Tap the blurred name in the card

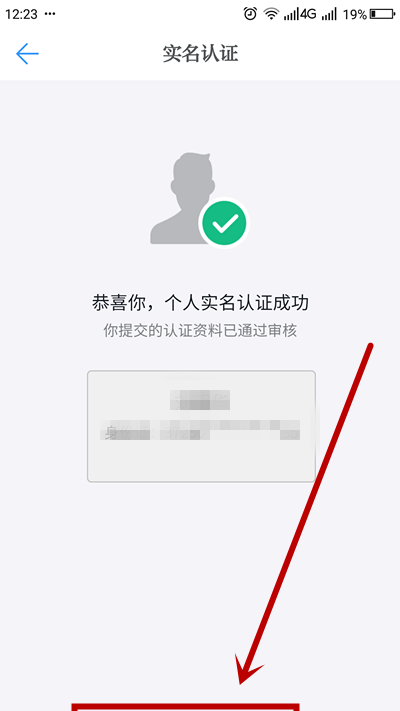click(x=200, y=401)
